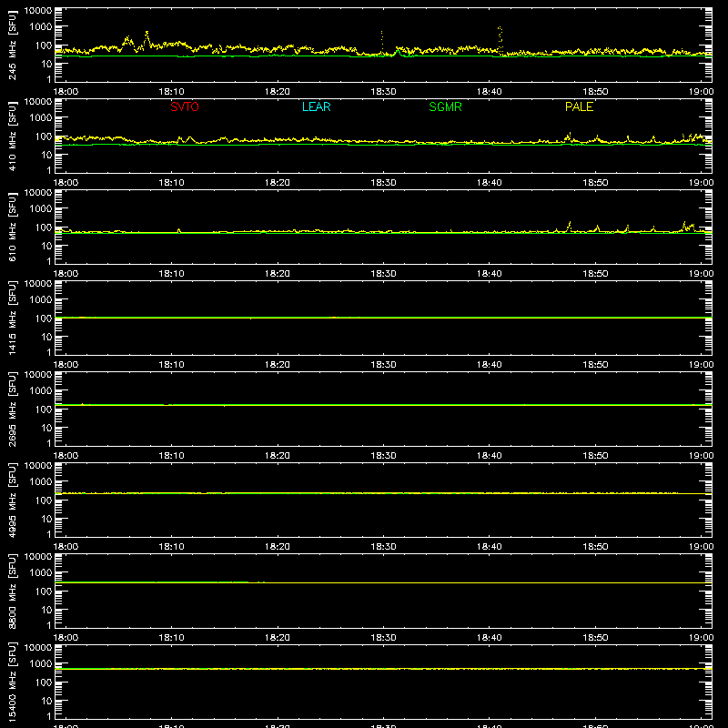This screenshot has height=728, width=728.
Task: Click the green SGMR station label
Action: 445,106
